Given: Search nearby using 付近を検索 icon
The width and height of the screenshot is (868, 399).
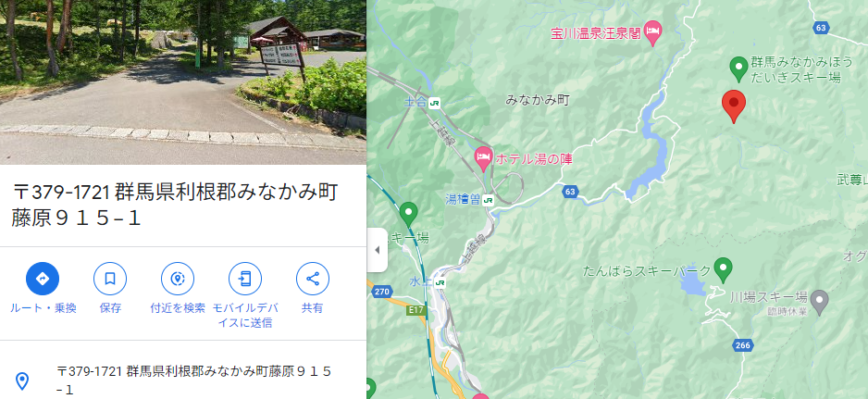Looking at the screenshot, I should click(x=178, y=279).
